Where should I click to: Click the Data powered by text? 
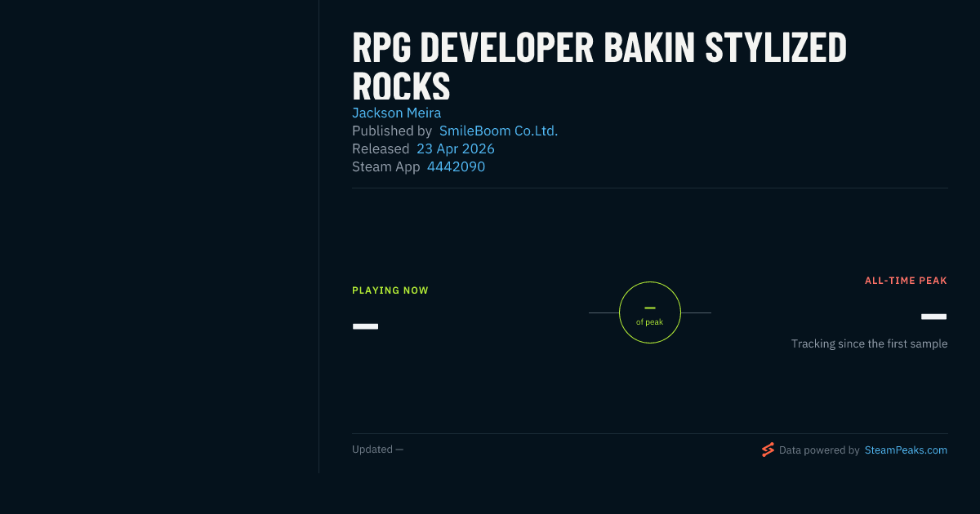(x=819, y=450)
